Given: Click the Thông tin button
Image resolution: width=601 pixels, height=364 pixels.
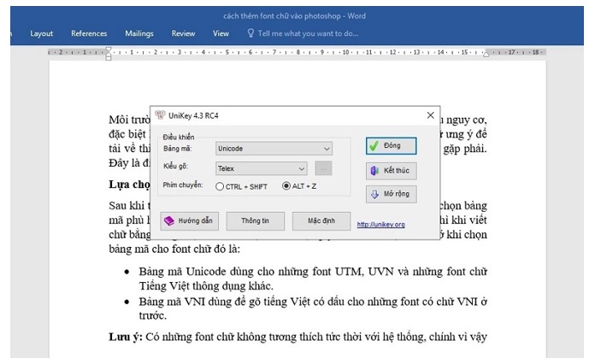Looking at the screenshot, I should click(x=255, y=220).
